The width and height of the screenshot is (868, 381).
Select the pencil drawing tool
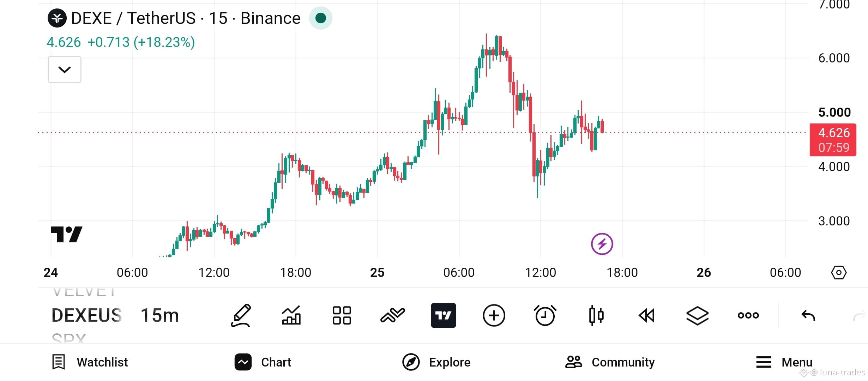point(241,315)
